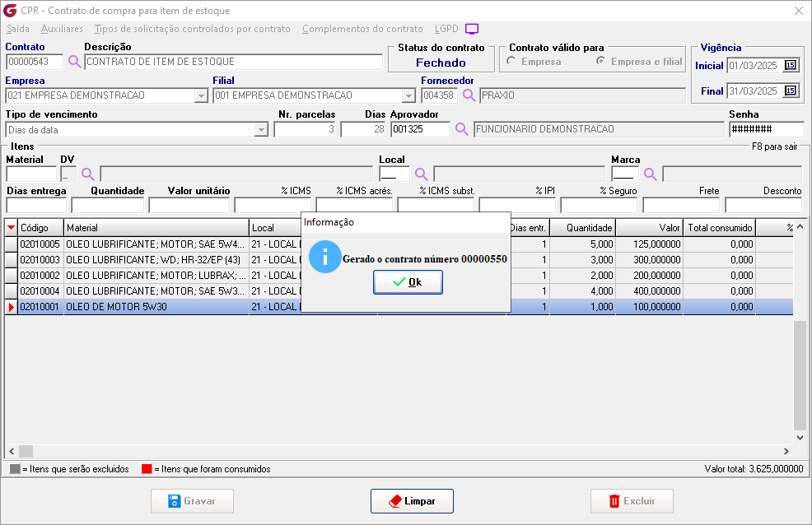Click the Gravar button
812x525 pixels.
coord(192,500)
